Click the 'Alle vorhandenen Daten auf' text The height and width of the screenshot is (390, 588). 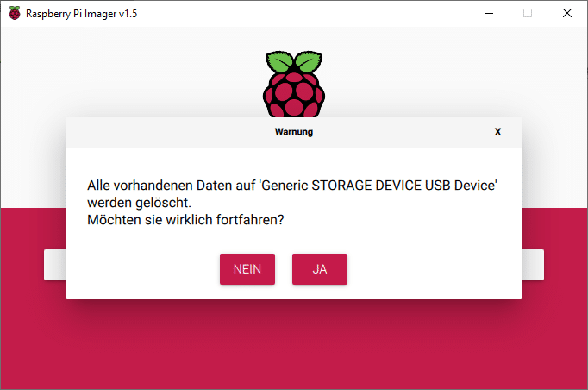tap(170, 186)
